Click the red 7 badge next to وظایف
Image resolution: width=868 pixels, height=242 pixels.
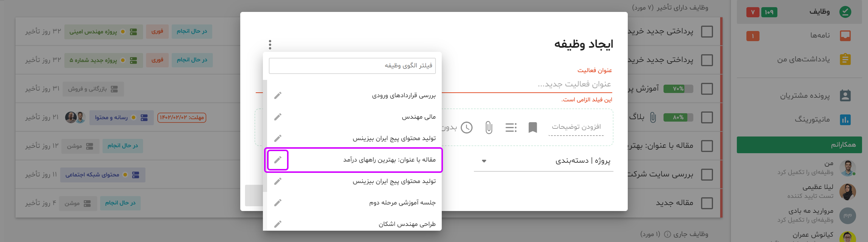coord(753,12)
